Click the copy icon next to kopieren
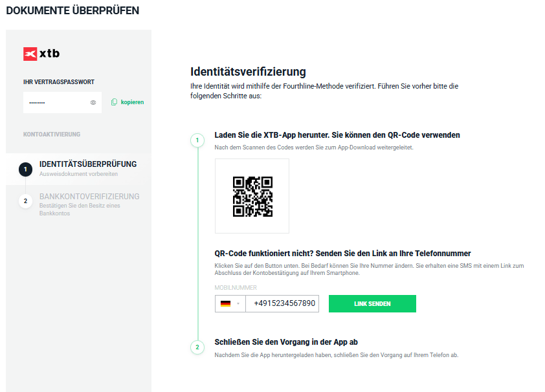This screenshot has height=392, width=545. (115, 102)
